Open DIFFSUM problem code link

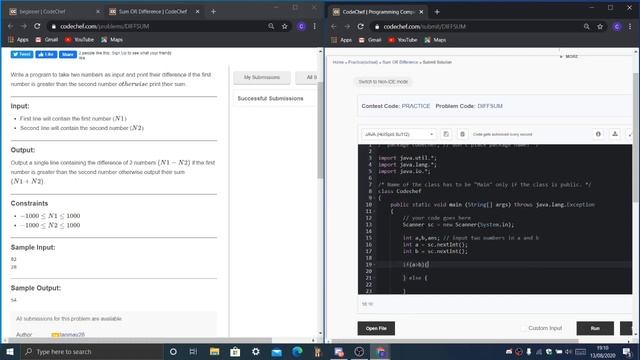tap(490, 106)
